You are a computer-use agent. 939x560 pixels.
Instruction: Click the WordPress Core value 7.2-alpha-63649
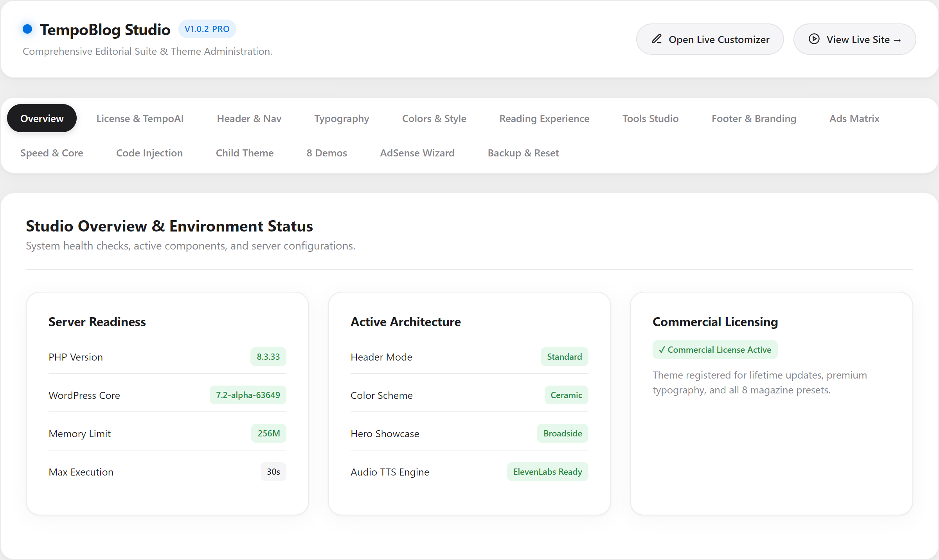[248, 395]
